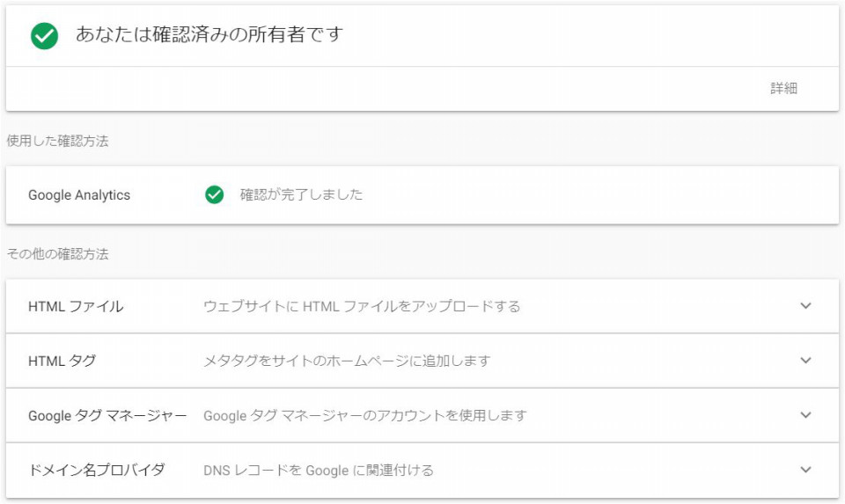Click メタタグをサイトのホームページに追加します description

pos(347,361)
